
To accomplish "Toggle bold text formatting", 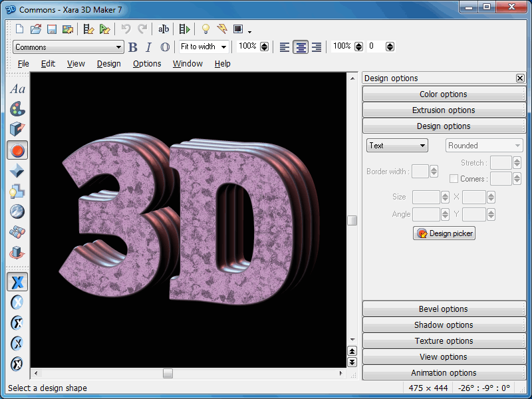I will (x=133, y=47).
